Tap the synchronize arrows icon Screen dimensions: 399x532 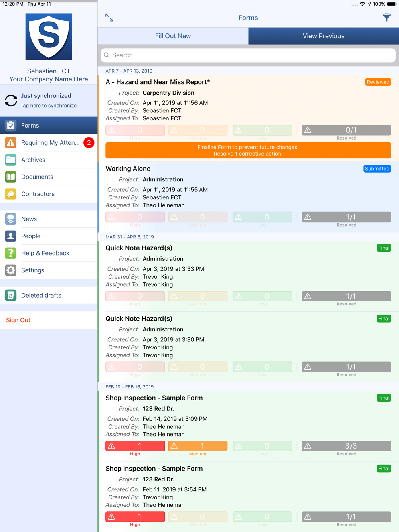[11, 100]
